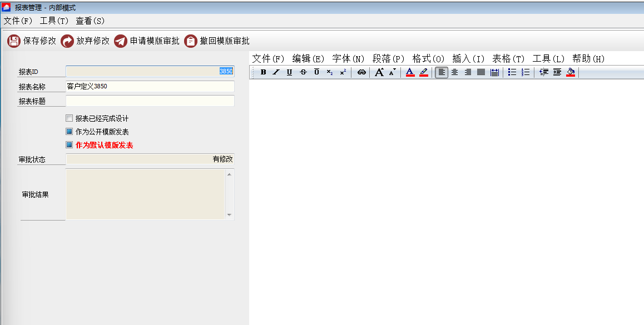The width and height of the screenshot is (644, 325).
Task: Click the 撤回模版审批 button label
Action: 225,41
